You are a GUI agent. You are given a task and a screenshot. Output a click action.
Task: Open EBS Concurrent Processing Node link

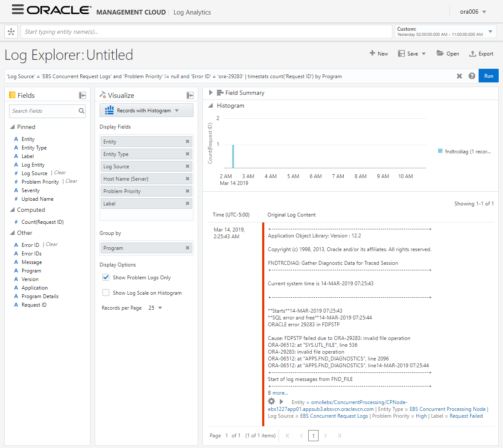[x=447, y=409]
